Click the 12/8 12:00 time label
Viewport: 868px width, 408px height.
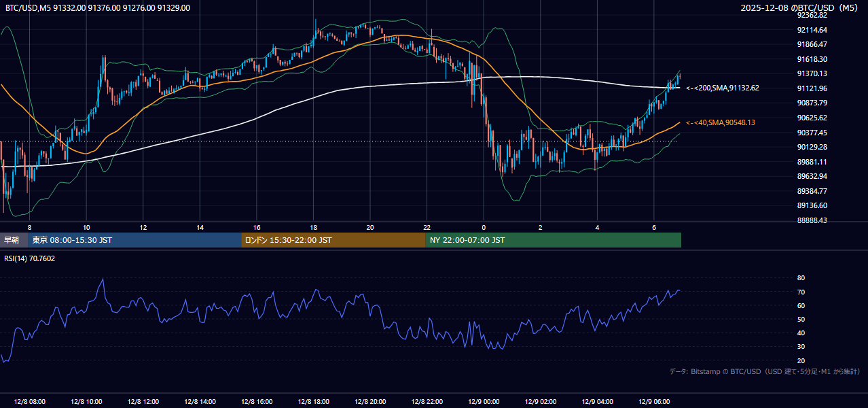click(143, 402)
